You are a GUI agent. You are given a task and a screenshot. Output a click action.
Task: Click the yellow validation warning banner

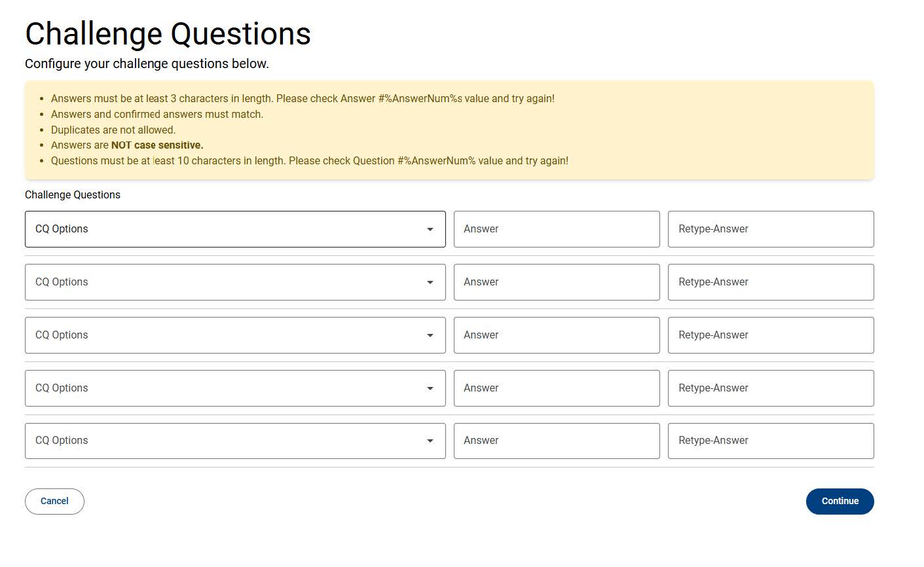[x=449, y=129]
